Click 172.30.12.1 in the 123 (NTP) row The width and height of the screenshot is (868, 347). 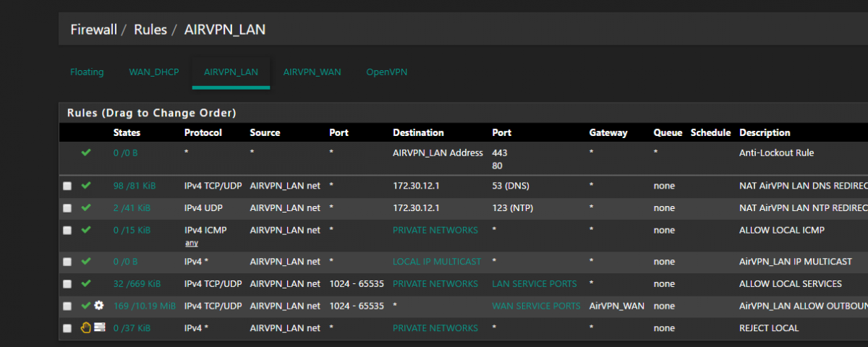[x=416, y=208]
